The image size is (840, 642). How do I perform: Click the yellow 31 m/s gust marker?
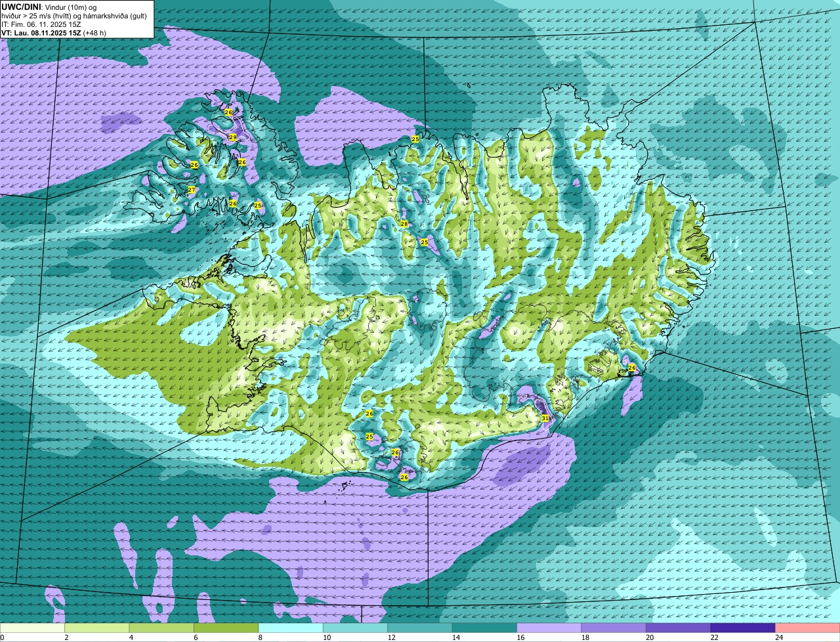(x=545, y=418)
